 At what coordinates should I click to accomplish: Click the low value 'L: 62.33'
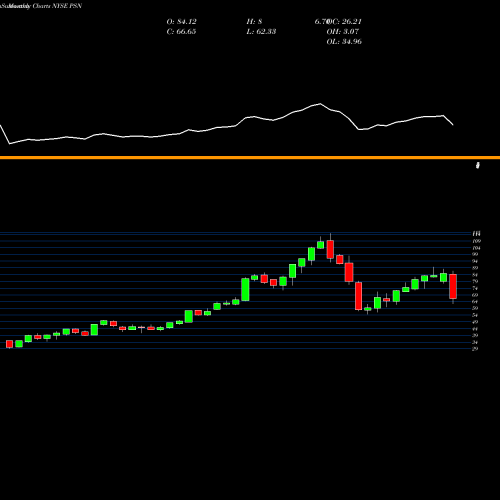[x=261, y=32]
